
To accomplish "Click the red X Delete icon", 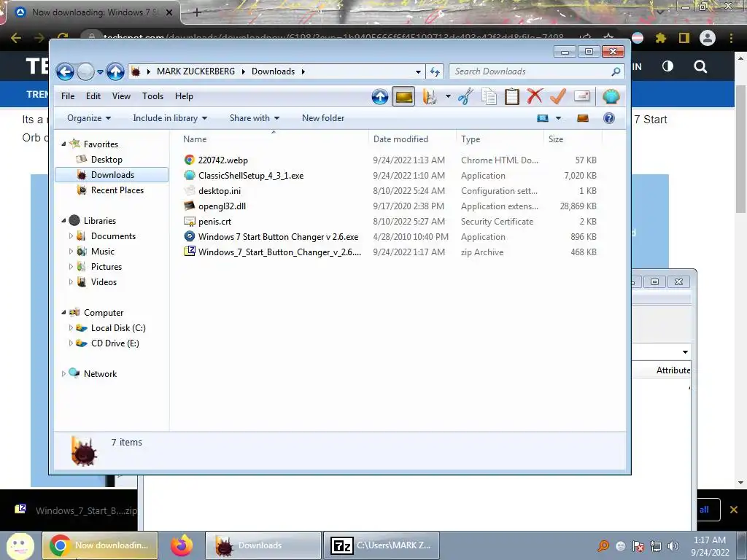I will click(x=535, y=96).
